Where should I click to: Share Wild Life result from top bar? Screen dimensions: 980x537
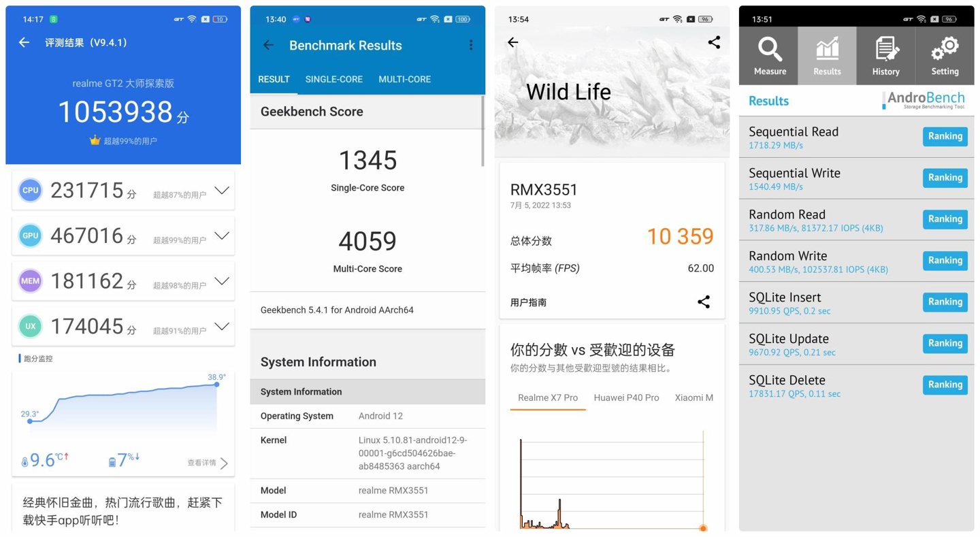714,42
